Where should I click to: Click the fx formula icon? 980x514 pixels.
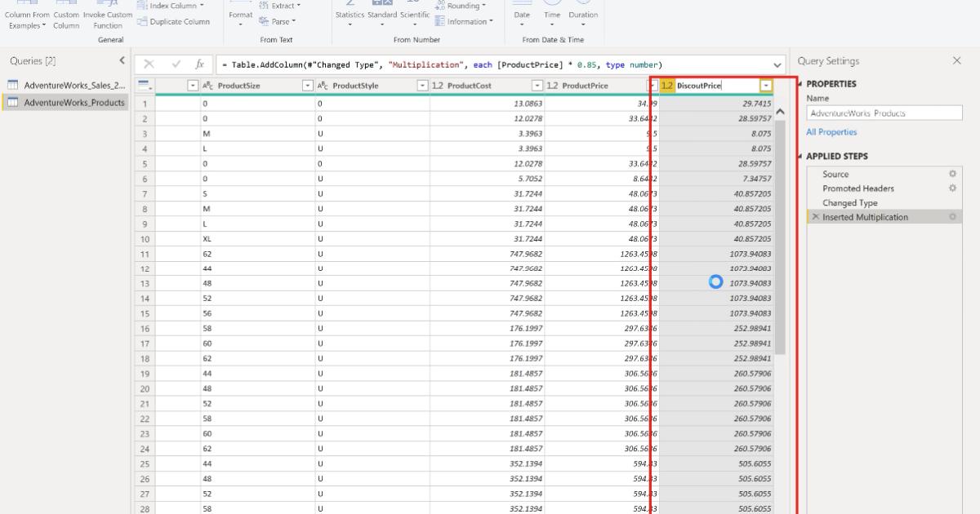[x=202, y=64]
